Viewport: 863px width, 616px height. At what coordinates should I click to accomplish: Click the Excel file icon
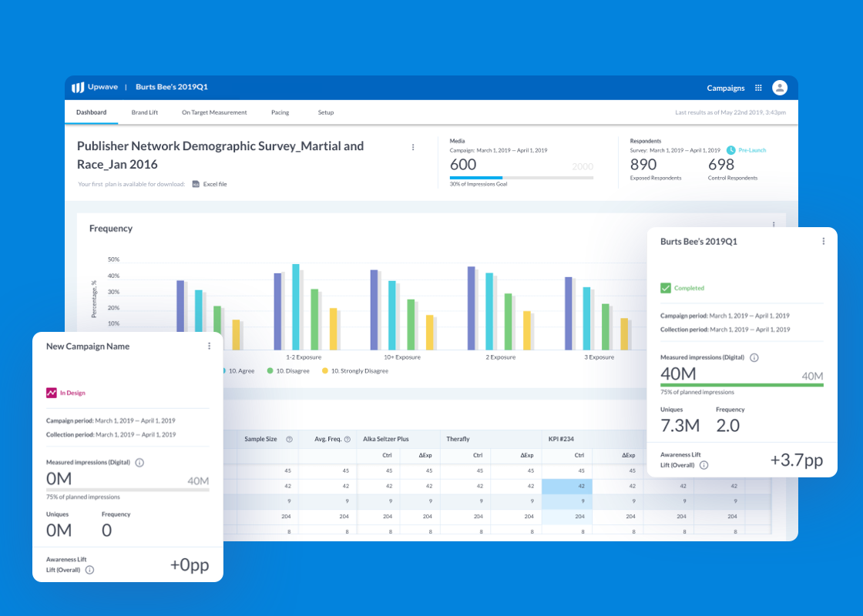196,184
